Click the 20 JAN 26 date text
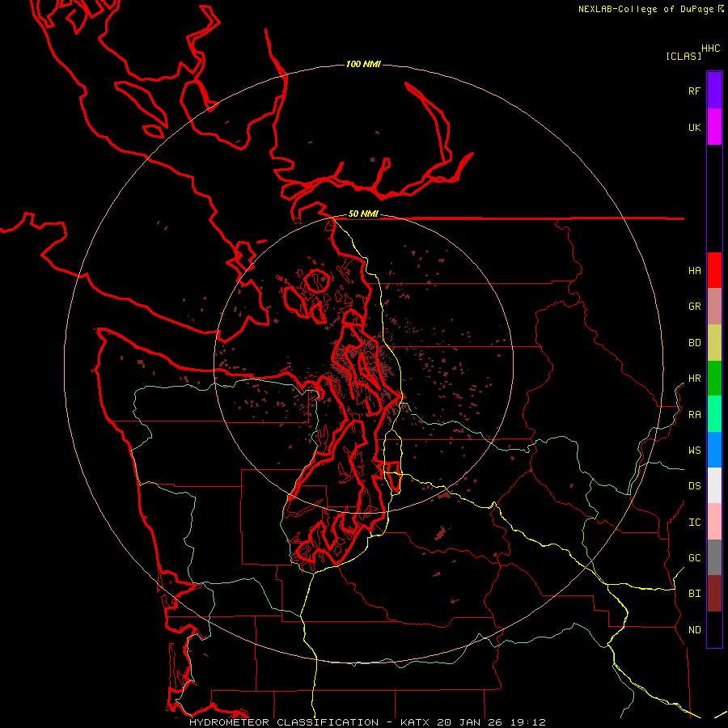The image size is (728, 728). [x=469, y=722]
